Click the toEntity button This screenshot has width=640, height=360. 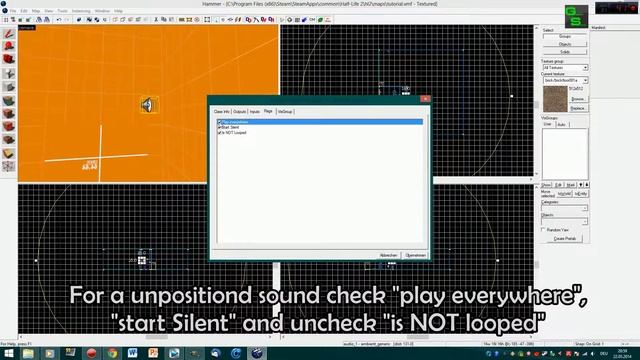[x=581, y=194]
